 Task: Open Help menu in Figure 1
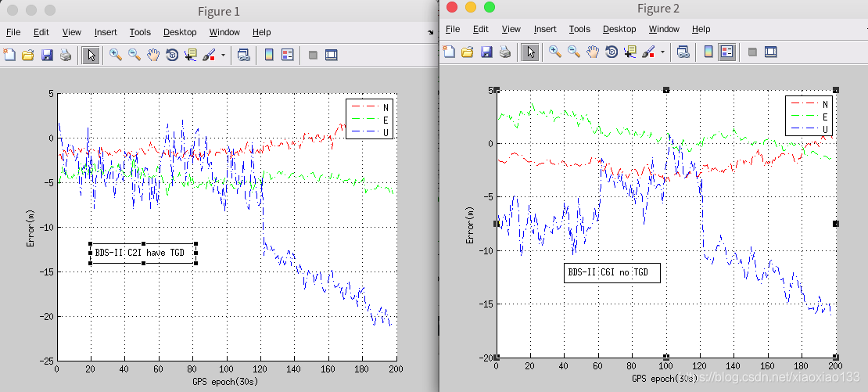click(262, 32)
